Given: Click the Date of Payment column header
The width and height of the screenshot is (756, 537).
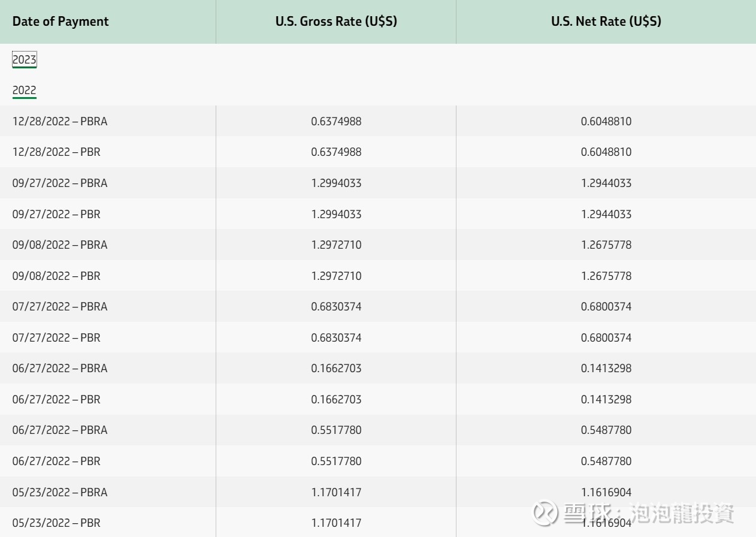Looking at the screenshot, I should (61, 22).
